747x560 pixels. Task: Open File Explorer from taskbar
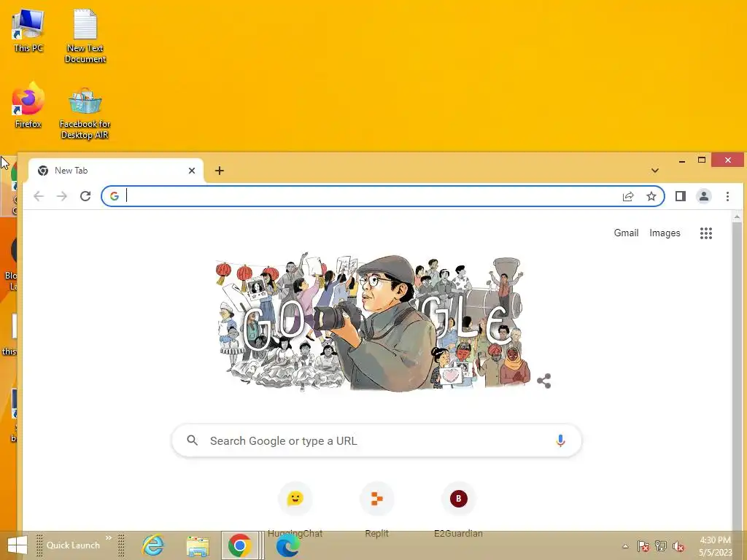tap(198, 546)
